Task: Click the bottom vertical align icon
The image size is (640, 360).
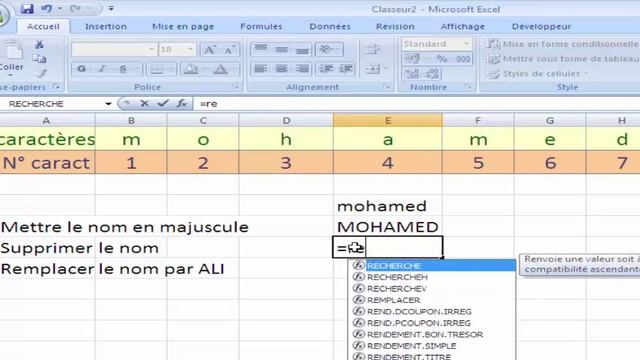Action: [x=302, y=49]
